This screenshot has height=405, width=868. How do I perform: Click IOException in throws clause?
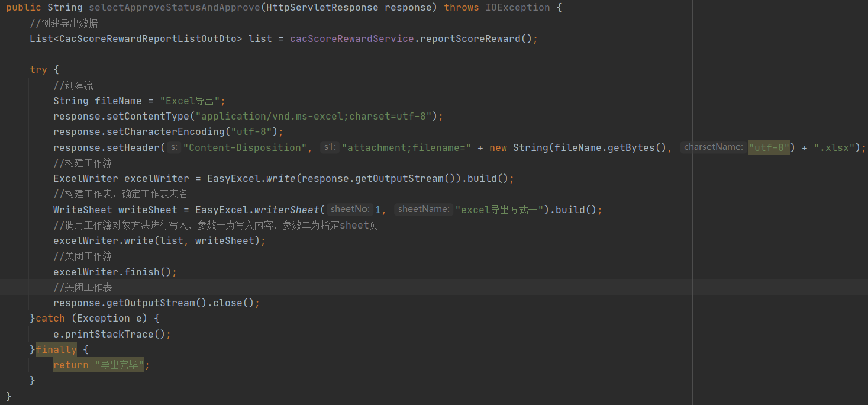(518, 8)
